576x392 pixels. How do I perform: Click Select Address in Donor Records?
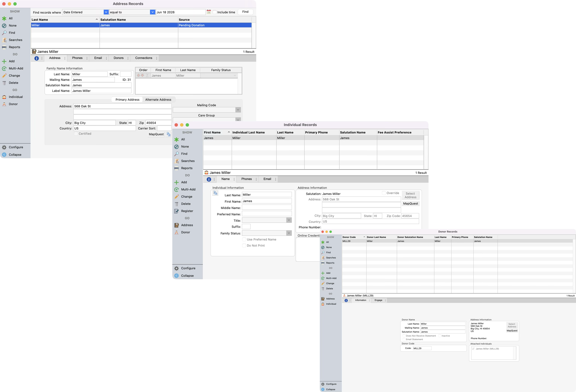coord(511,325)
